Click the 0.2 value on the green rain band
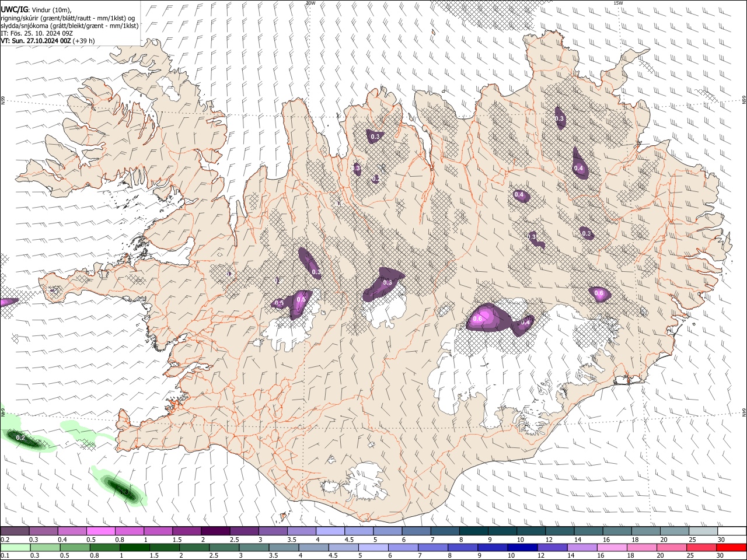Viewport: 747px width, 560px height. pos(20,437)
